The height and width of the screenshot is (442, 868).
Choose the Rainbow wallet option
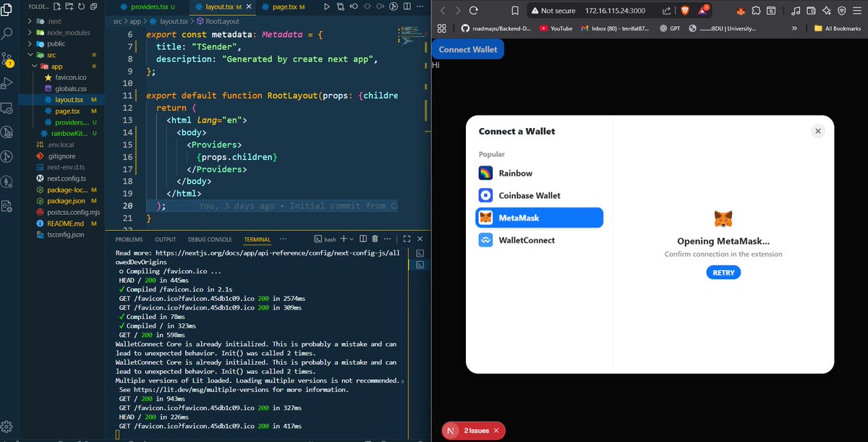pyautogui.click(x=539, y=173)
